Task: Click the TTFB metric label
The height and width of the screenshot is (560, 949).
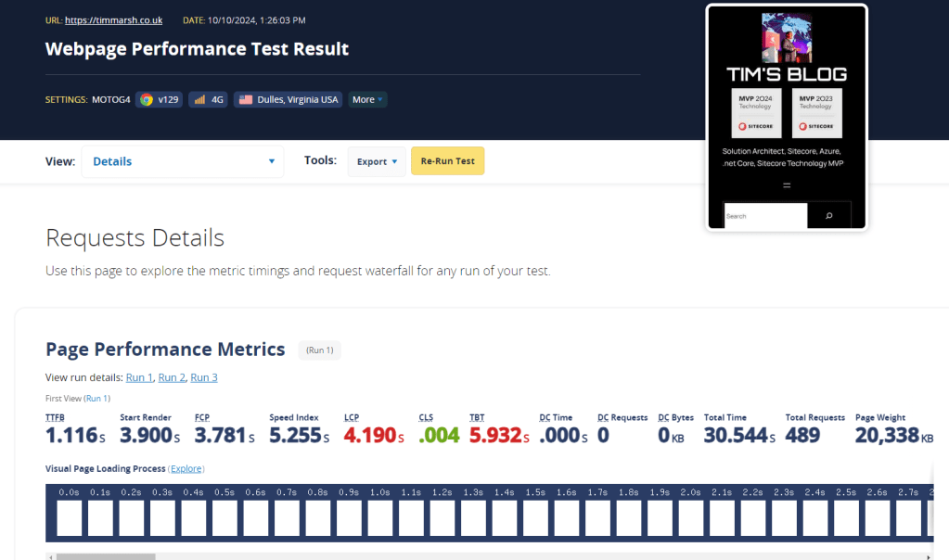Action: (55, 418)
